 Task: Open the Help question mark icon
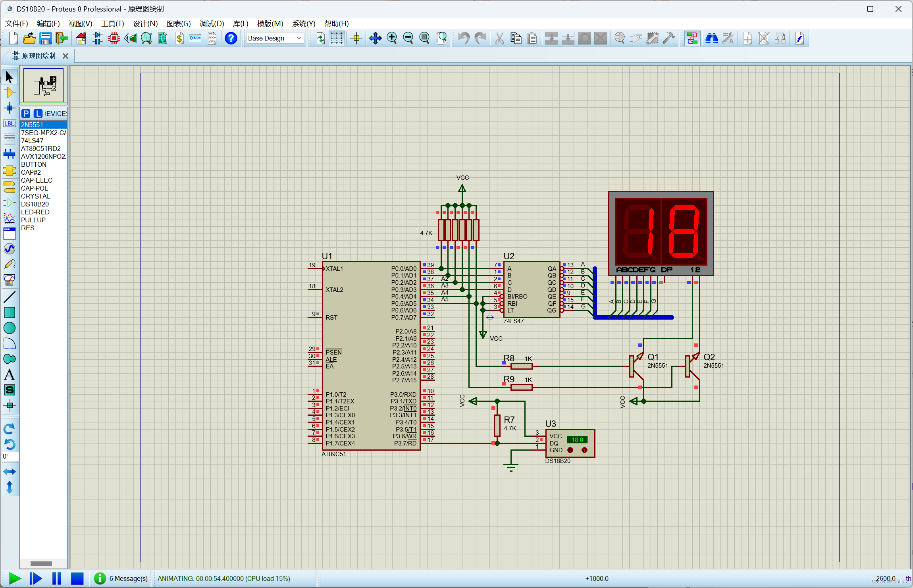pyautogui.click(x=231, y=39)
